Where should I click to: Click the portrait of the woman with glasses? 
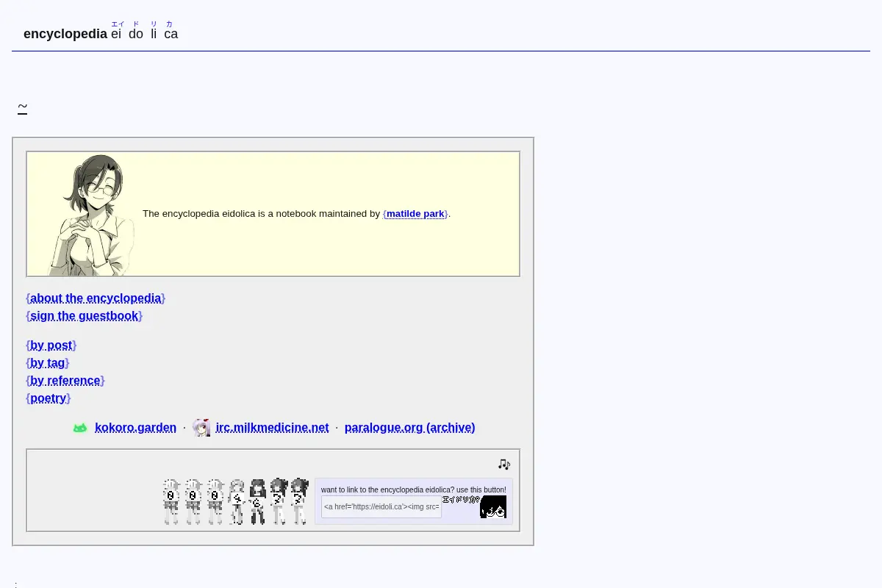point(92,215)
